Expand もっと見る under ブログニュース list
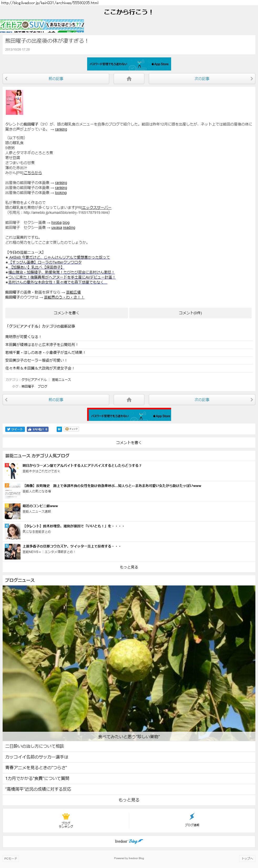258x868 pixels. (x=129, y=800)
